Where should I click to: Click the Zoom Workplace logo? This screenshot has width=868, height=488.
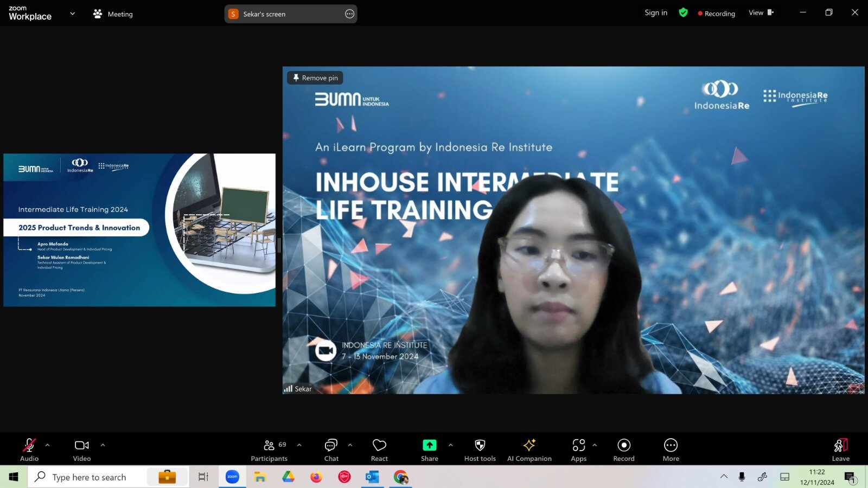[30, 13]
